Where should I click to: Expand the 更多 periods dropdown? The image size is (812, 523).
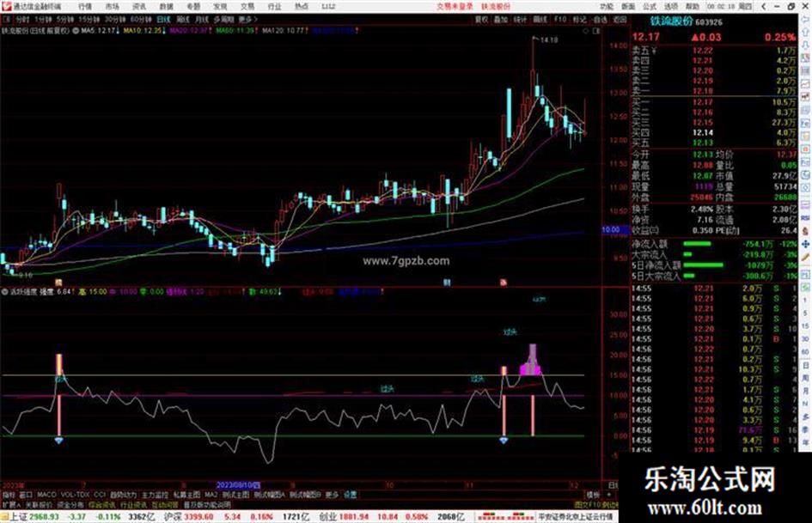click(x=247, y=19)
